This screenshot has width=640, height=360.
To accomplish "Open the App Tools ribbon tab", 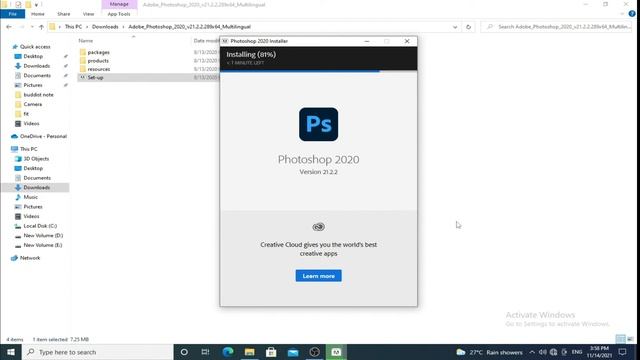I will pos(119,14).
